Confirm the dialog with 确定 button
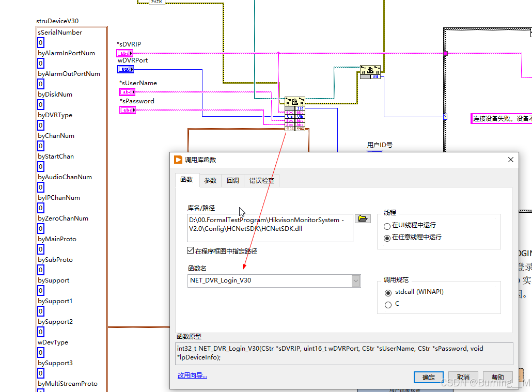The image size is (532, 392). pos(428,377)
